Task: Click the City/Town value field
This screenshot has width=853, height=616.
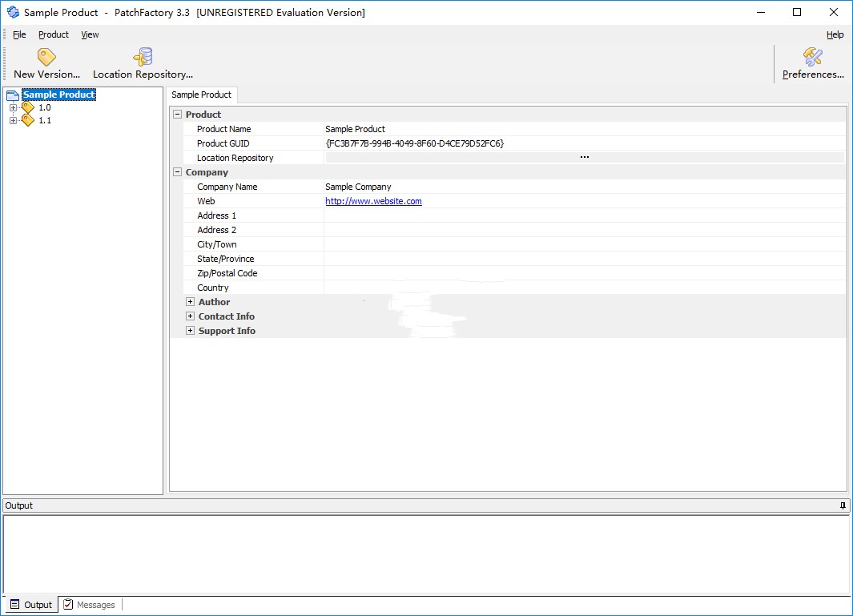Action: pyautogui.click(x=585, y=244)
